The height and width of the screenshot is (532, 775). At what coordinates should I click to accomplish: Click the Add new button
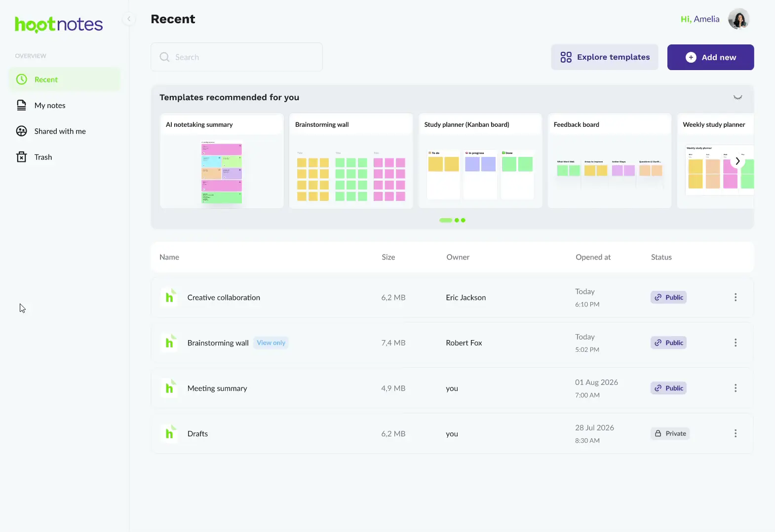pyautogui.click(x=710, y=57)
